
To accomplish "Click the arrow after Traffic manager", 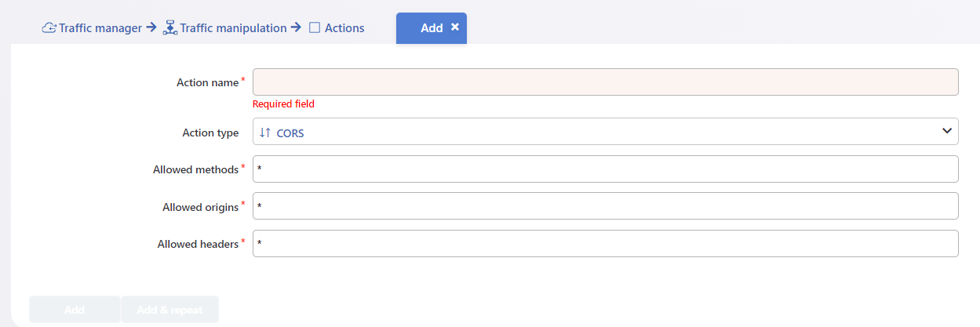I will tap(152, 28).
